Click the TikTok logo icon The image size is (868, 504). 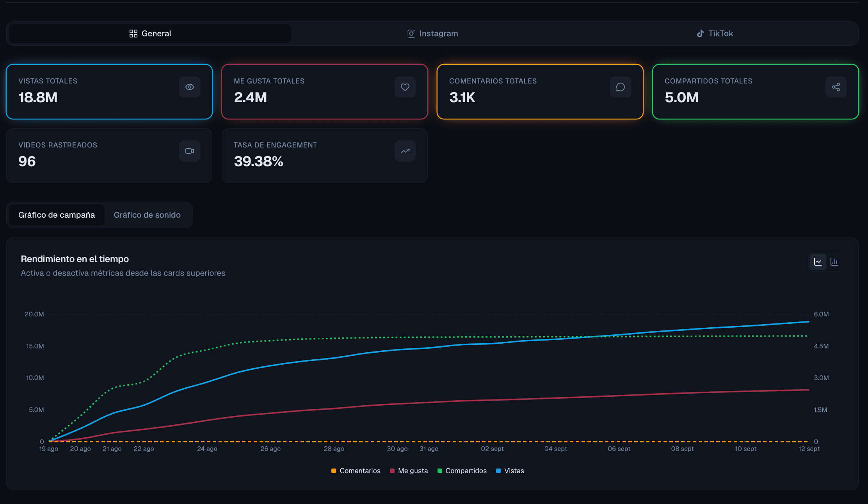click(x=701, y=34)
